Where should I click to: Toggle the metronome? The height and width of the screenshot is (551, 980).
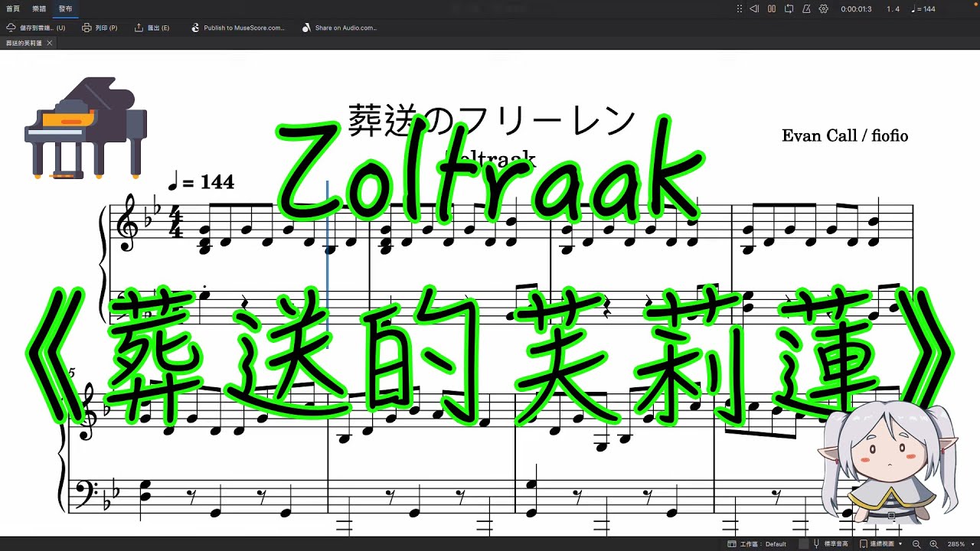[x=806, y=9]
